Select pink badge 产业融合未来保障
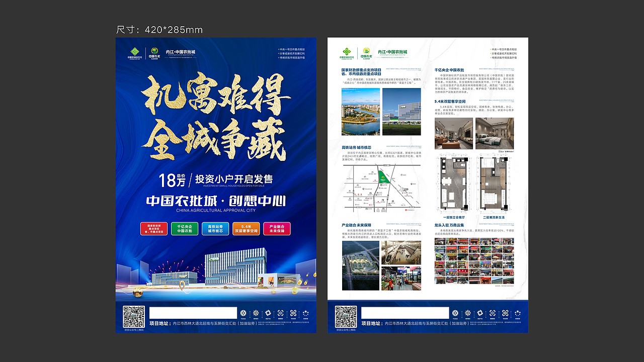Viewport: 644px width, 362px height. (277, 229)
